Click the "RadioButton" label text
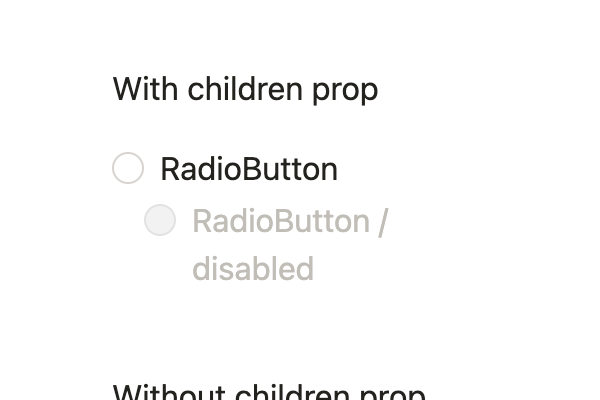This screenshot has height=400, width=600. (248, 169)
